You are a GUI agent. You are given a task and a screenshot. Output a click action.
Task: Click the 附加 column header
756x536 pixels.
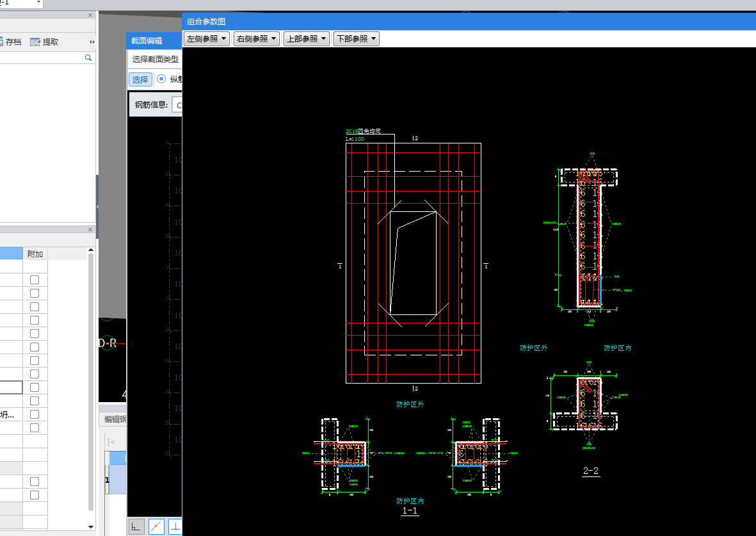click(35, 254)
